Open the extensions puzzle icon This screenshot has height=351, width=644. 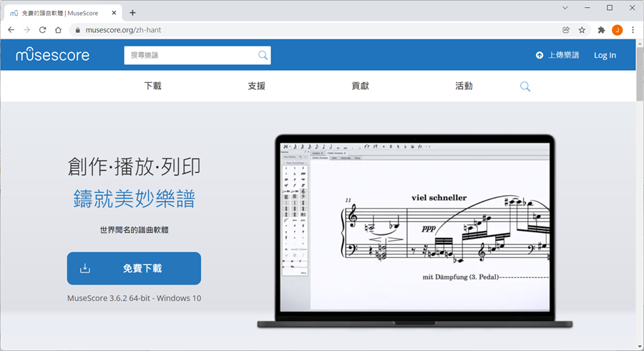[x=601, y=30]
